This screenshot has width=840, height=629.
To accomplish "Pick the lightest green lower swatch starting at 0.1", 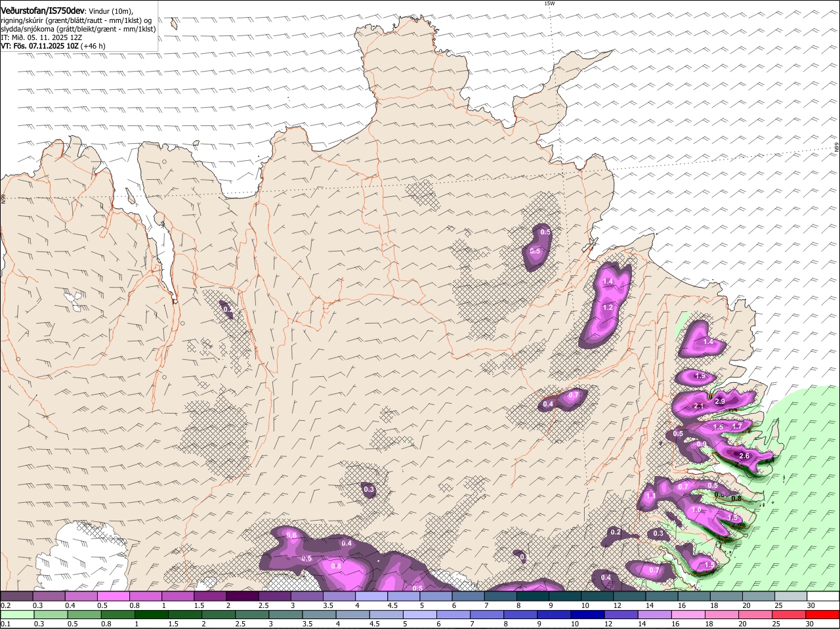I will pyautogui.click(x=16, y=615).
